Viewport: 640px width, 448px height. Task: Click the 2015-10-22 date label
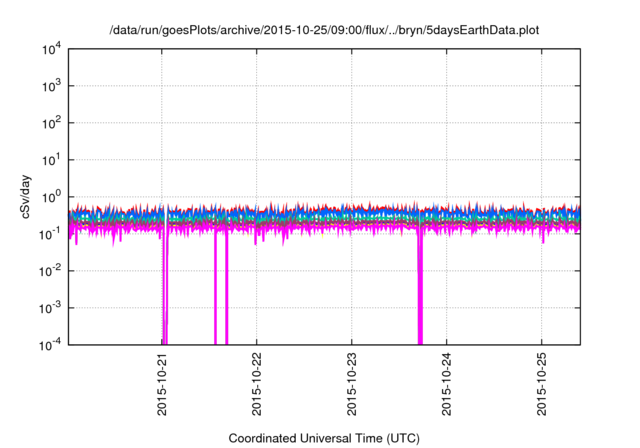click(256, 384)
